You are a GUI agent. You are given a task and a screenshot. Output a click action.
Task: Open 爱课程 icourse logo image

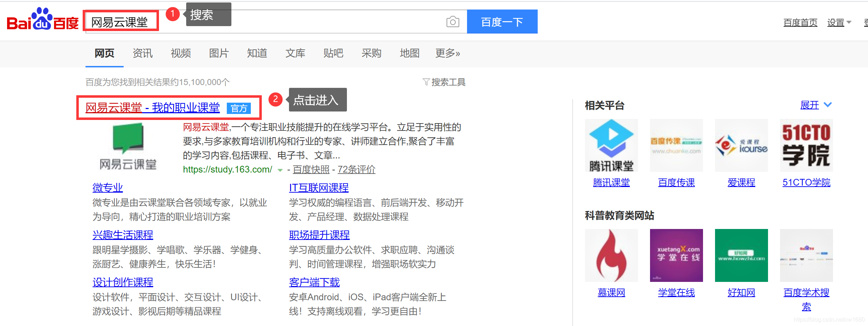click(741, 145)
